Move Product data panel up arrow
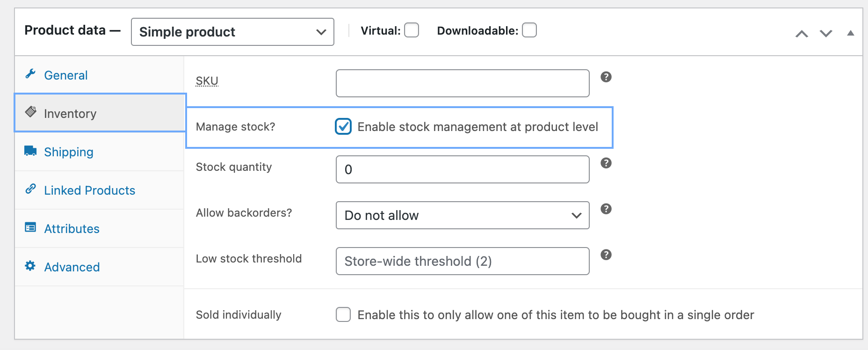 [802, 34]
